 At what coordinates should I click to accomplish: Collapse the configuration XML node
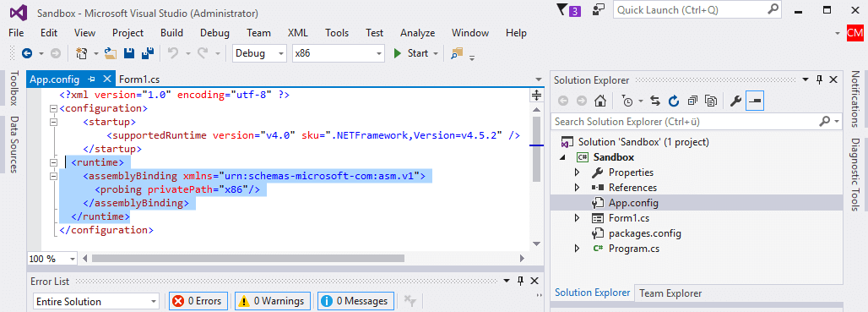click(54, 108)
